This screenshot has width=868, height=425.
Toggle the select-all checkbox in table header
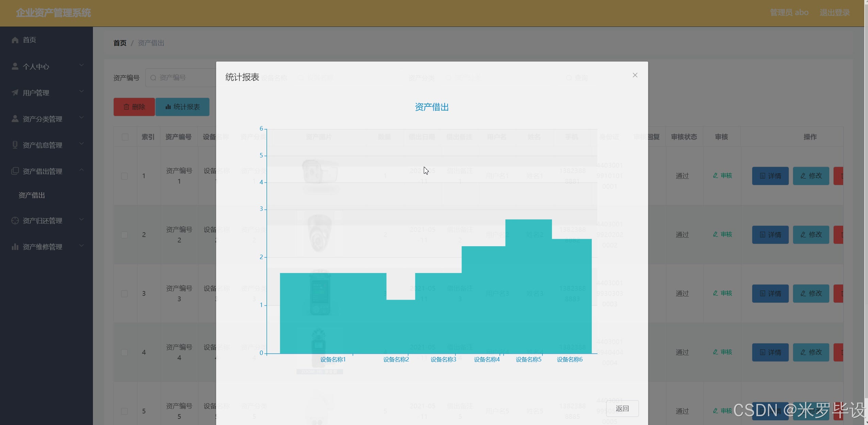point(125,137)
